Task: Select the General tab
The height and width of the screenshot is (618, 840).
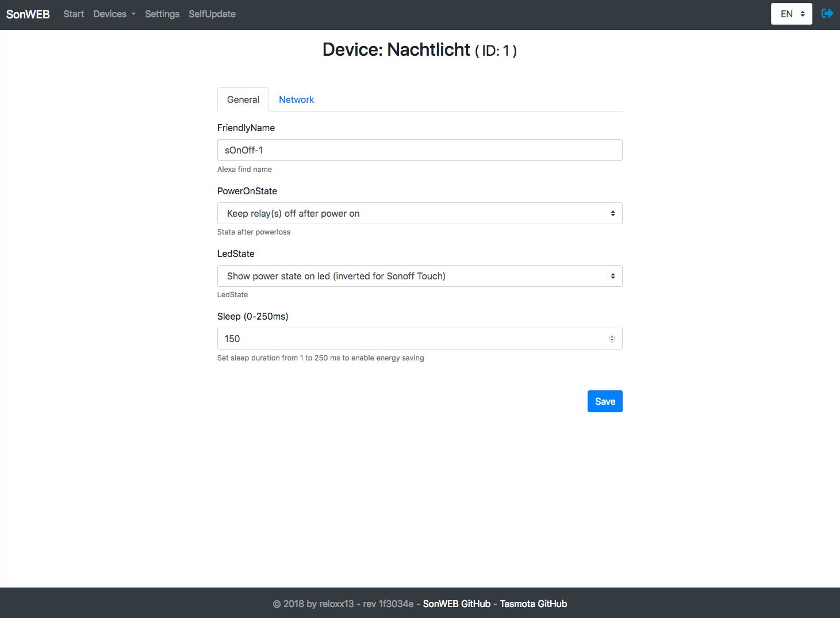Action: tap(243, 99)
